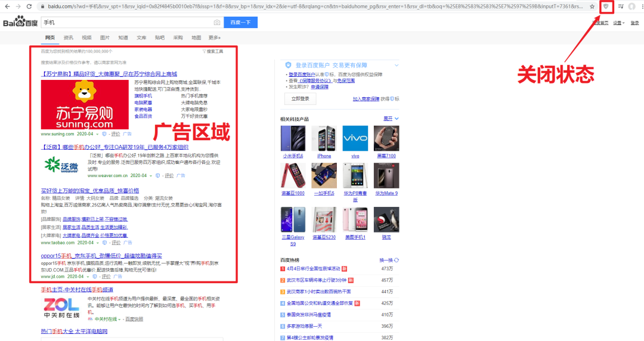Open dropdown arrow beside www.taobao.com 2020-04
The height and width of the screenshot is (341, 644).
[x=98, y=243]
